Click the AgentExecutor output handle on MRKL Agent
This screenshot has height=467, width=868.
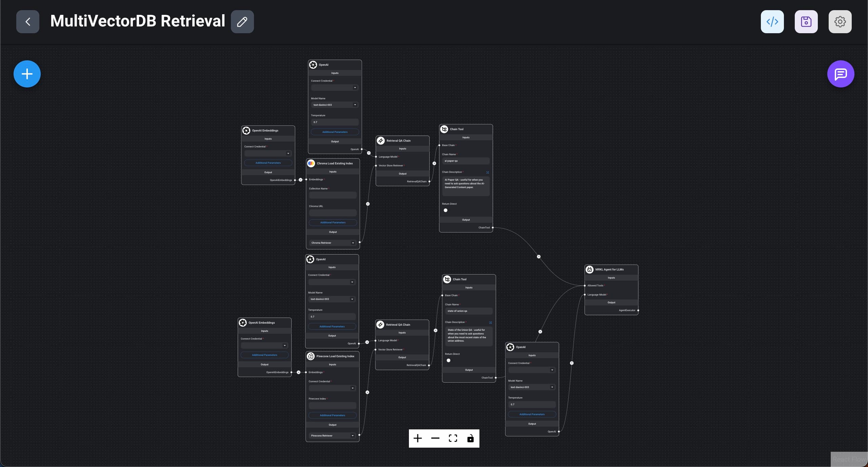[638, 310]
